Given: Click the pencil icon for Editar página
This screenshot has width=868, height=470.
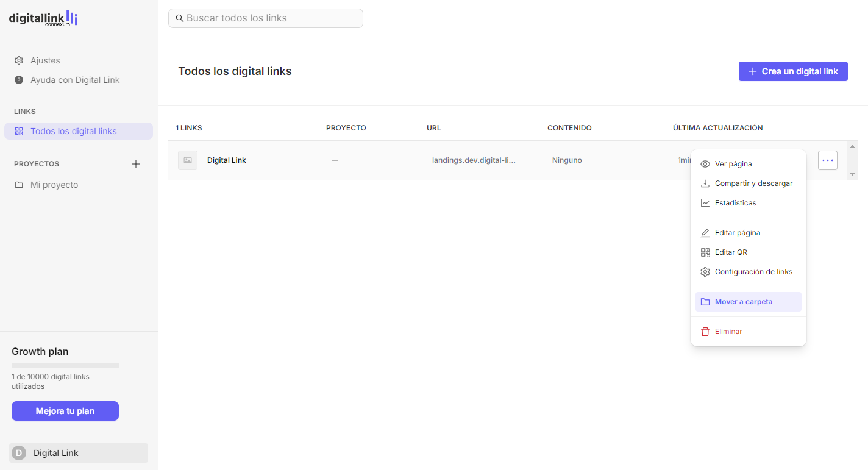Looking at the screenshot, I should tap(705, 233).
